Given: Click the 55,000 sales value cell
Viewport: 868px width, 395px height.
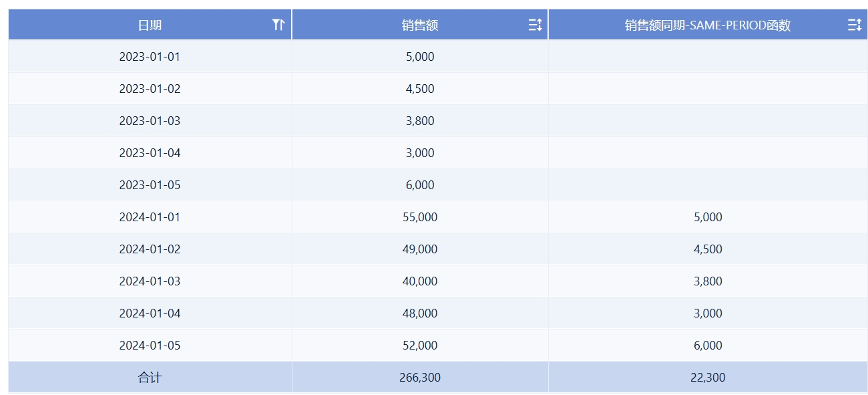Looking at the screenshot, I should (x=420, y=217).
